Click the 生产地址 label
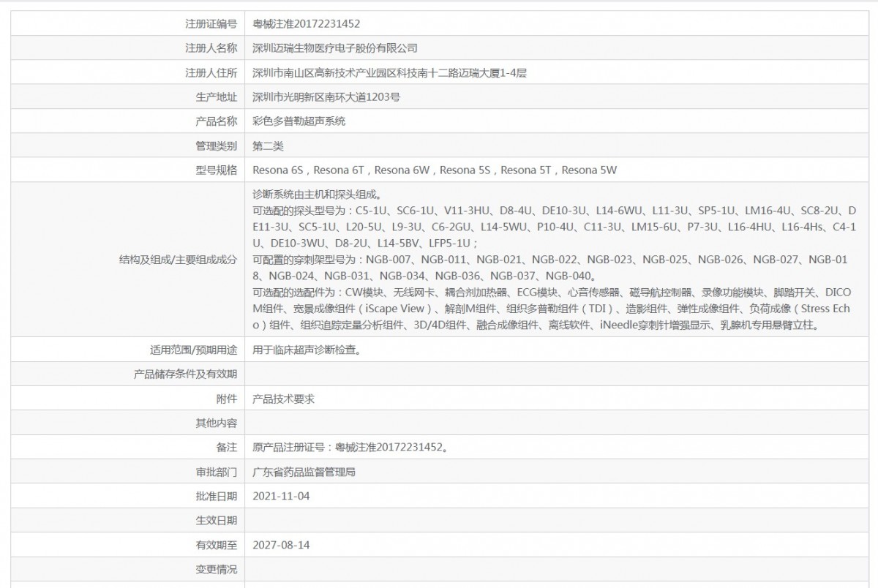 tap(217, 97)
